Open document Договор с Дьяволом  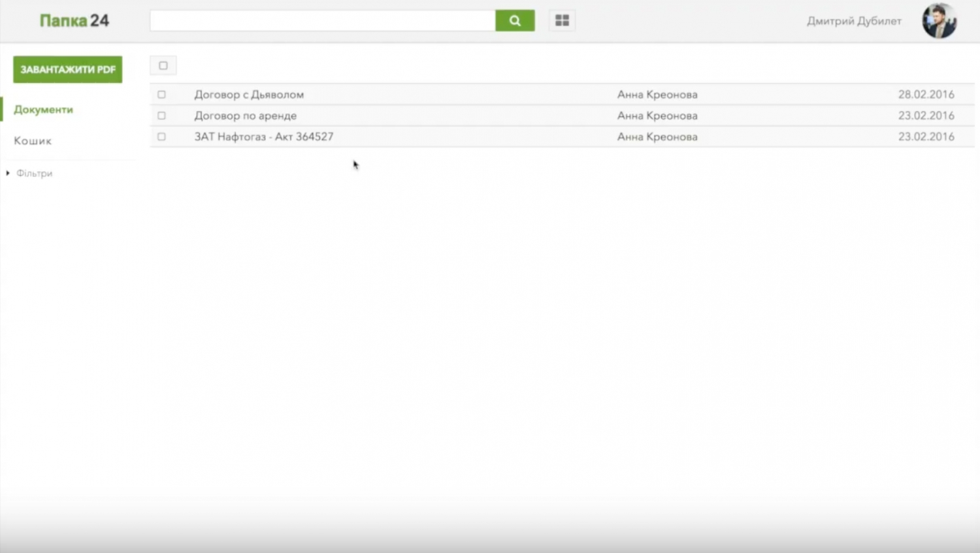tap(249, 95)
